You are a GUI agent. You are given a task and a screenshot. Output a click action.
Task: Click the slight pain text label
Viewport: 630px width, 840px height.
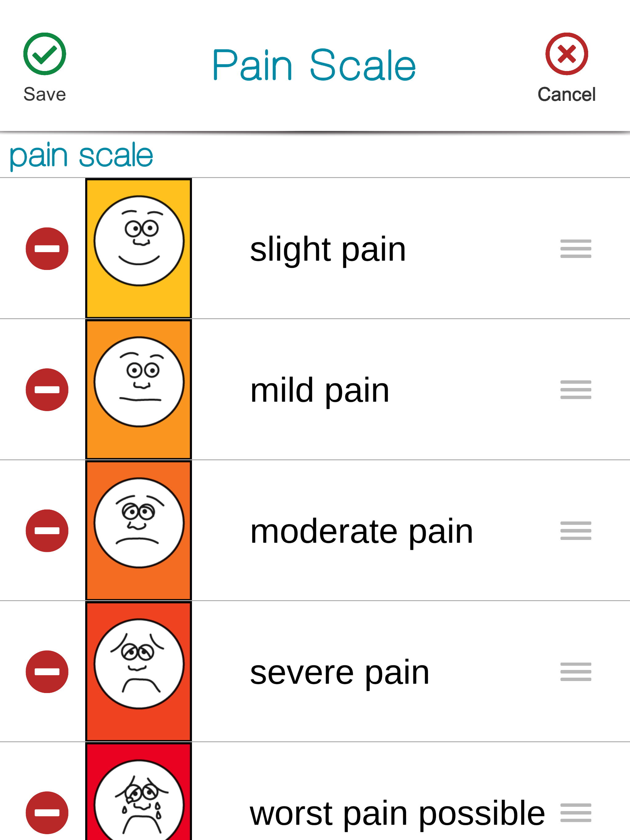tap(328, 249)
